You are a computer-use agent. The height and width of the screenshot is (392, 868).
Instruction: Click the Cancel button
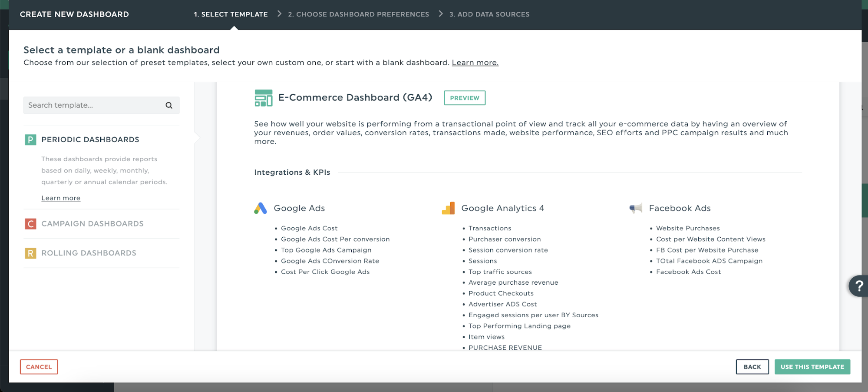39,367
